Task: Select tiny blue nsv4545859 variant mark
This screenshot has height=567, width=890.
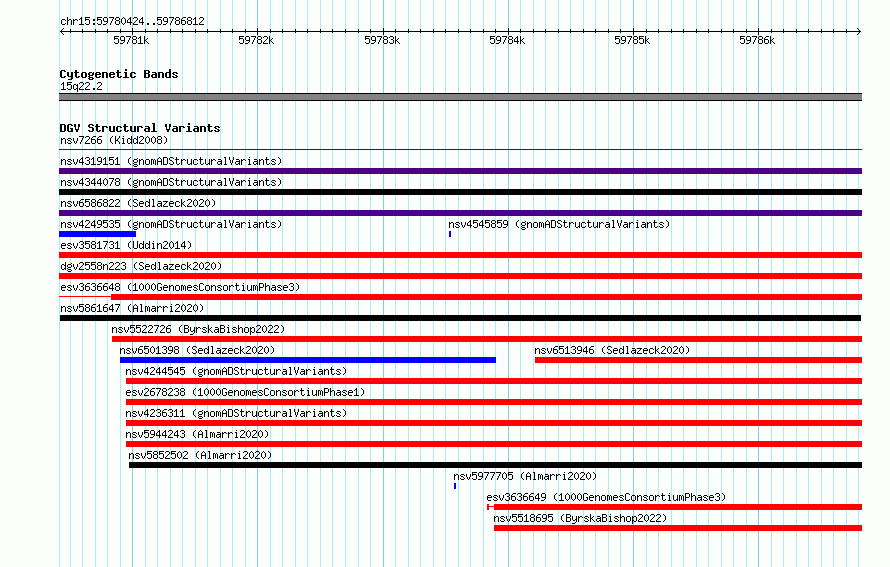Action: click(450, 234)
